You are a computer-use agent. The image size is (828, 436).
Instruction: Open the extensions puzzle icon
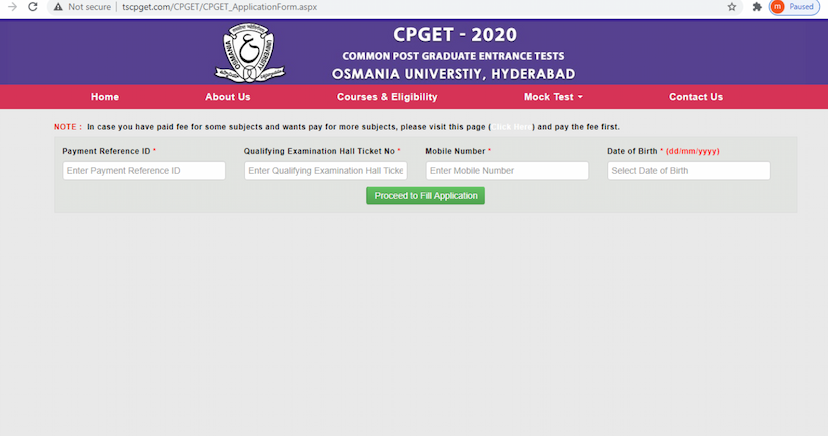[757, 7]
